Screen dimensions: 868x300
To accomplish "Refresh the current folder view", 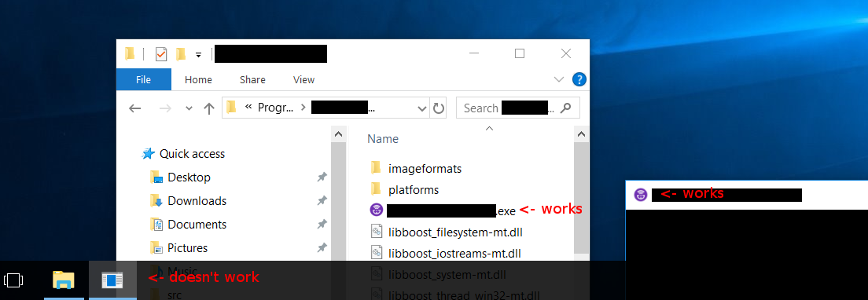I will coord(439,108).
